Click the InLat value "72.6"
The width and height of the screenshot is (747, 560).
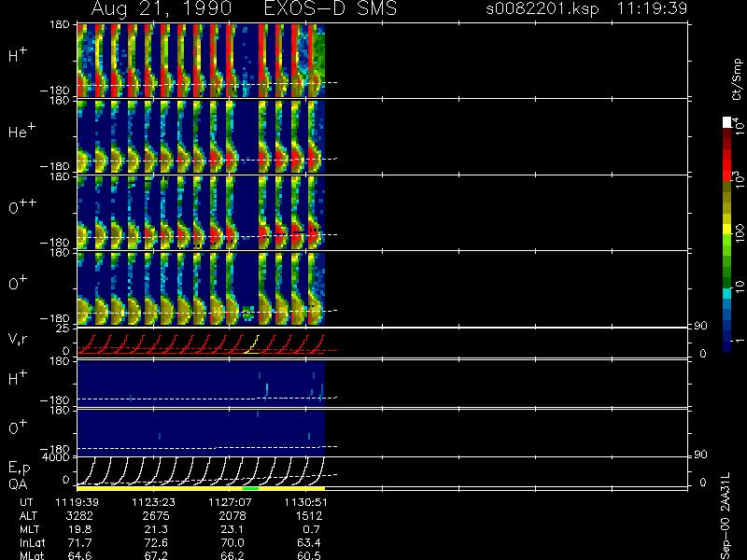156,543
